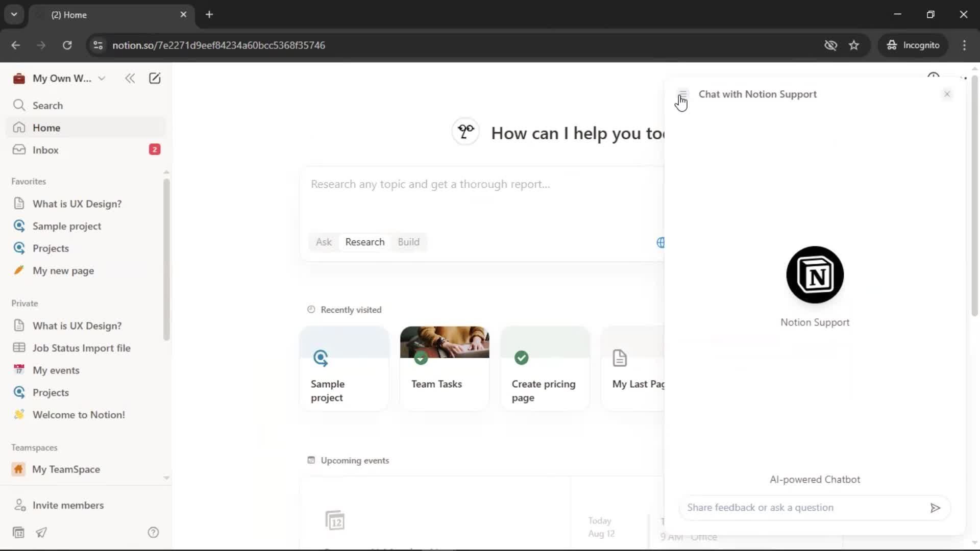Open Sample project in Favorites
Image resolution: width=980 pixels, height=551 pixels.
(x=86, y=226)
